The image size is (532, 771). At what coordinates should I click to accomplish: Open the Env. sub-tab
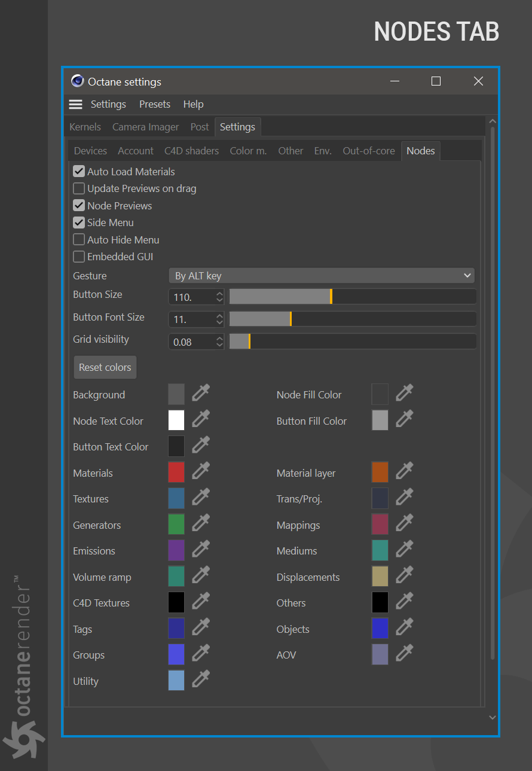click(x=323, y=151)
